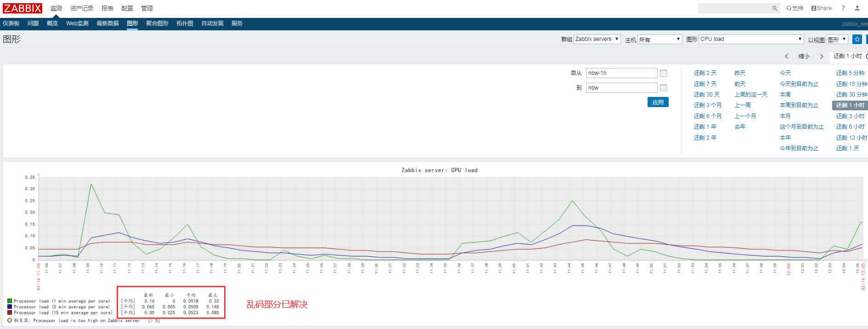This screenshot has height=329, width=868.
Task: Select 还剩 2 年 time range
Action: tap(705, 138)
